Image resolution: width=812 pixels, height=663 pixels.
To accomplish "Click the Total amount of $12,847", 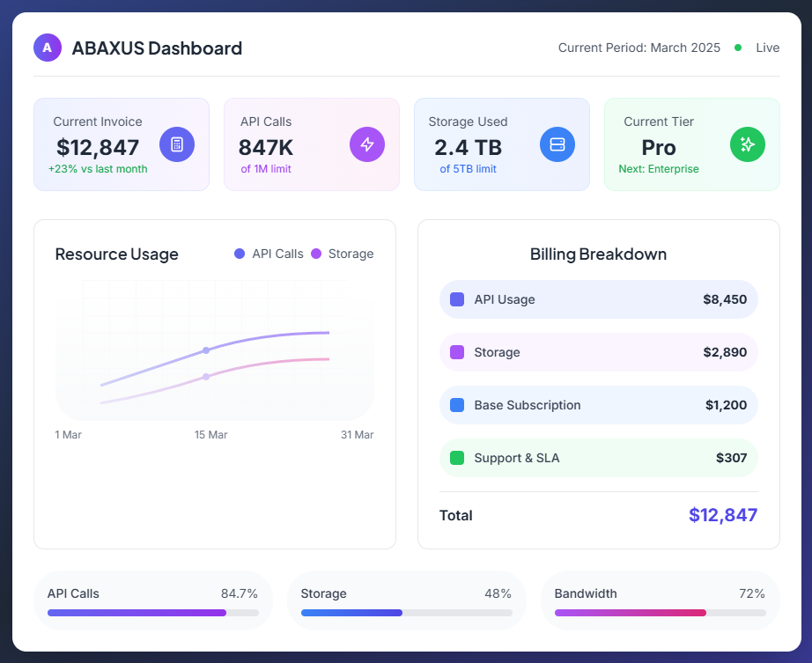I will pyautogui.click(x=722, y=515).
